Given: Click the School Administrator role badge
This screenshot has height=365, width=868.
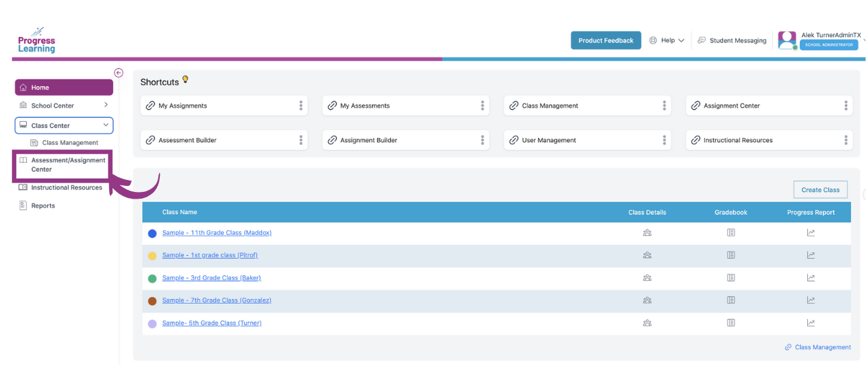Looking at the screenshot, I should tap(829, 45).
